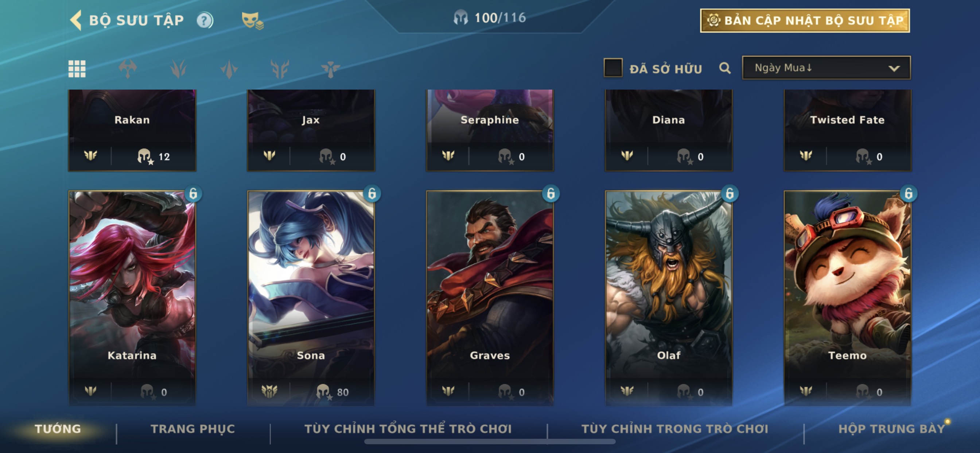980x453 pixels.
Task: Filter champions by the fighter axe role icon
Action: tap(128, 69)
